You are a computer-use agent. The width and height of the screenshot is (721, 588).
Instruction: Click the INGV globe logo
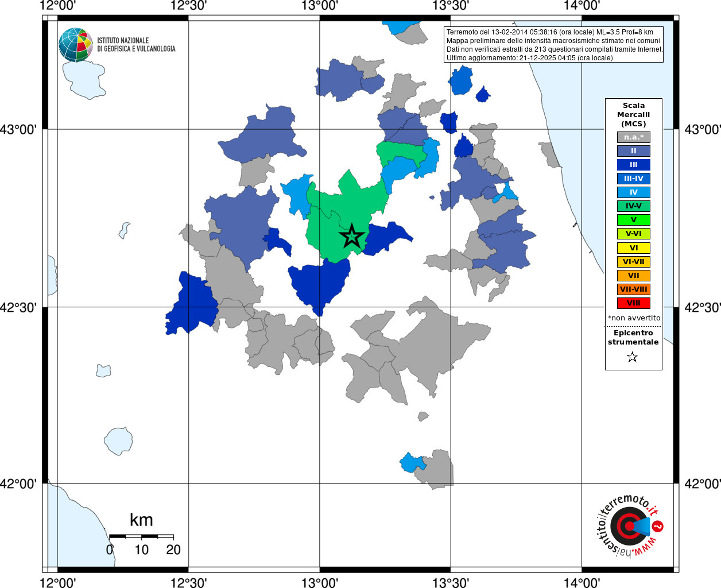76,45
